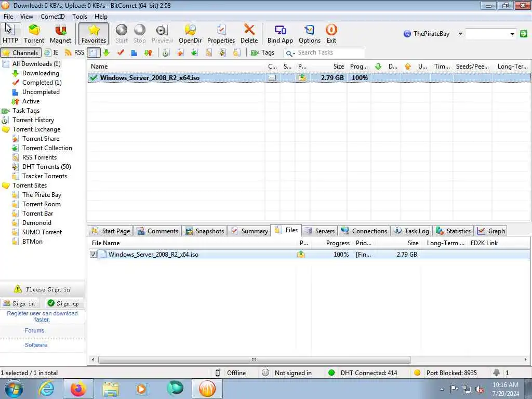Toggle the red checkmark completed filter

(x=121, y=52)
